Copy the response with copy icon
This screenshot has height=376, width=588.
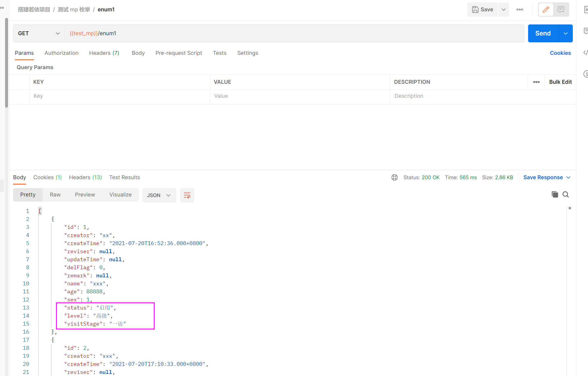[x=555, y=195]
